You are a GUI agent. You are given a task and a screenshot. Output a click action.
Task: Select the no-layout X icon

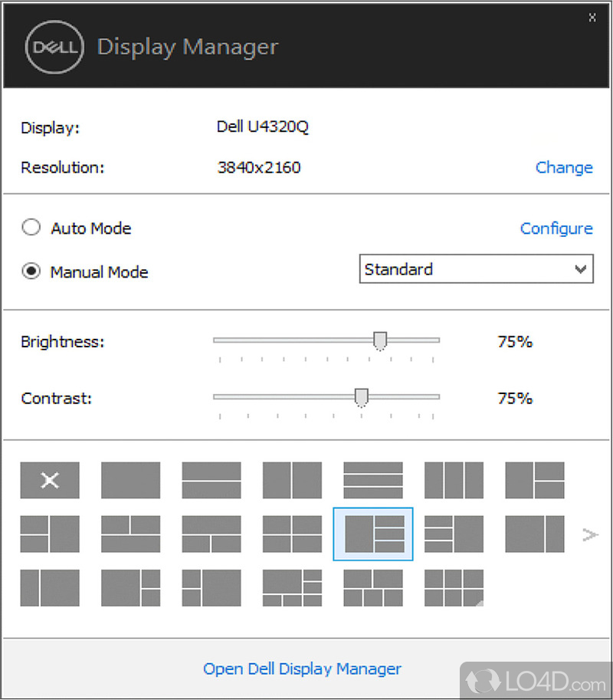point(50,481)
